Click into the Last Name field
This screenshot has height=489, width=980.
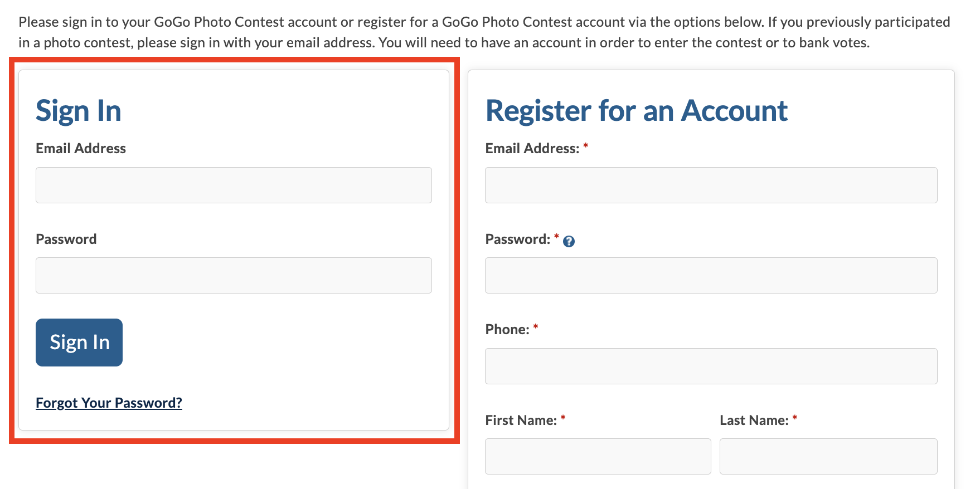(x=828, y=456)
